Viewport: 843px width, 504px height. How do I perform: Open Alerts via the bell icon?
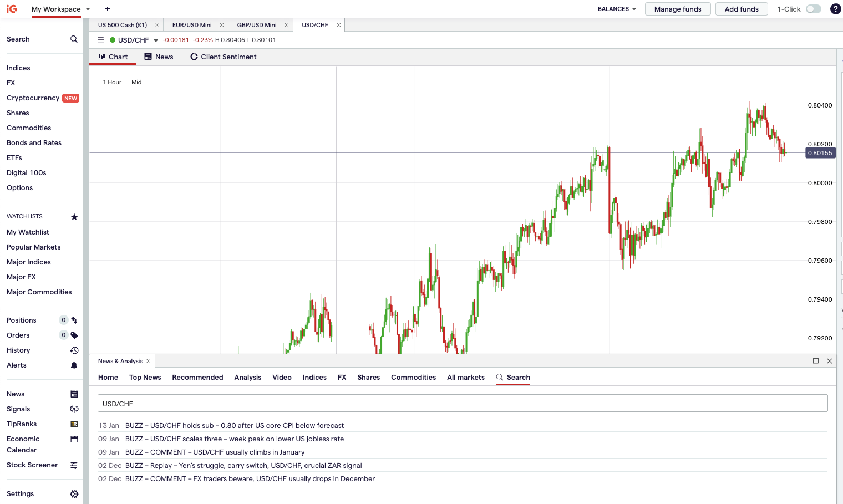pos(74,365)
